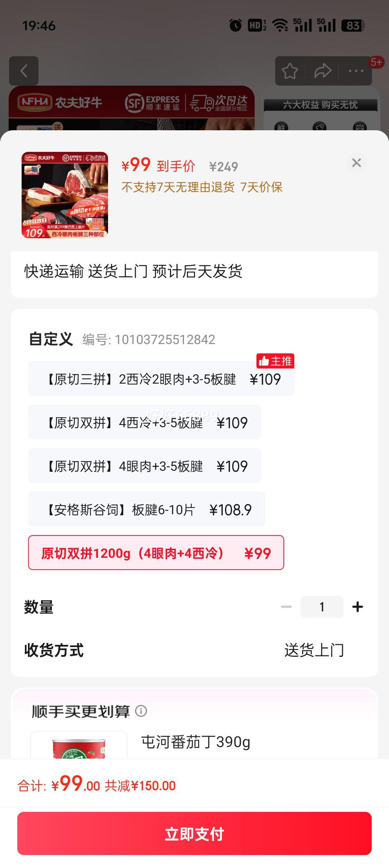Select 【原切双拼】4眼肉+3-5板腱 option
This screenshot has width=389, height=868.
(144, 466)
